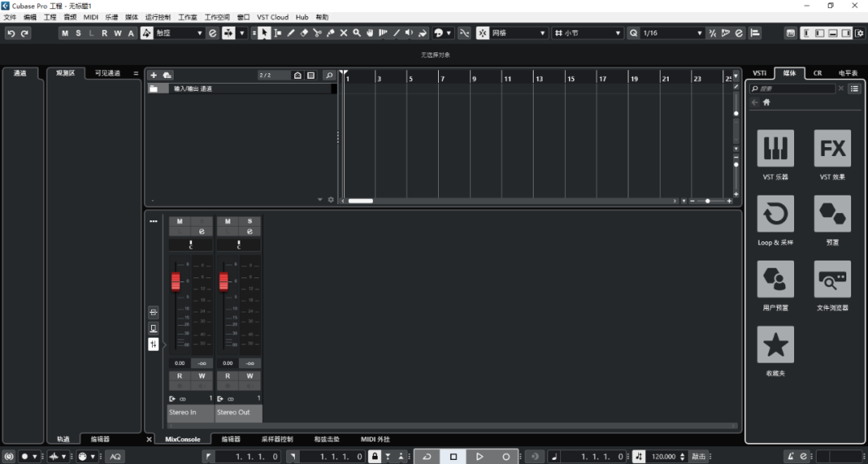Screen dimensions: 868x464
Task: Select the Scissors split tool
Action: [x=317, y=33]
